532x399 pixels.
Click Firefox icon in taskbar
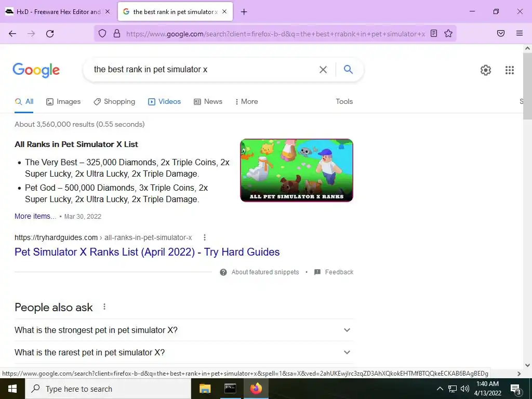click(256, 389)
